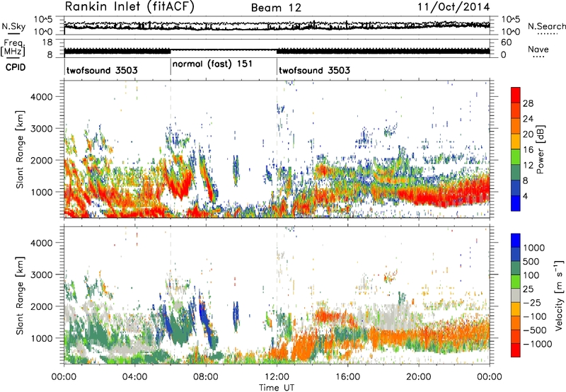Pick the bottom red segment of the velocity colorbar
The image size is (566, 392).
click(x=516, y=350)
